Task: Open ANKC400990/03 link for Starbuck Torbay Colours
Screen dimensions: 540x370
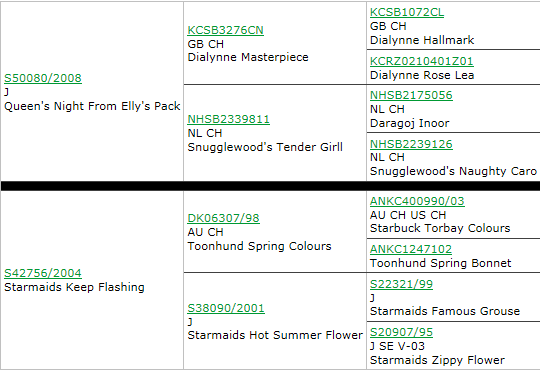Action: (417, 201)
